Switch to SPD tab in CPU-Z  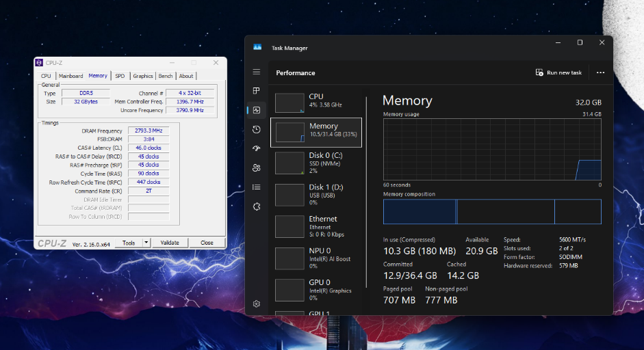(x=120, y=76)
